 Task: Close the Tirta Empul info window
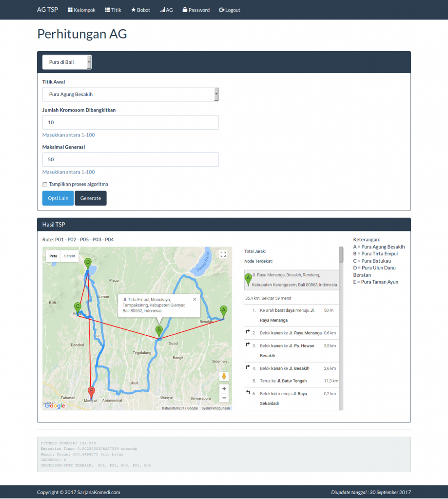coord(194,299)
